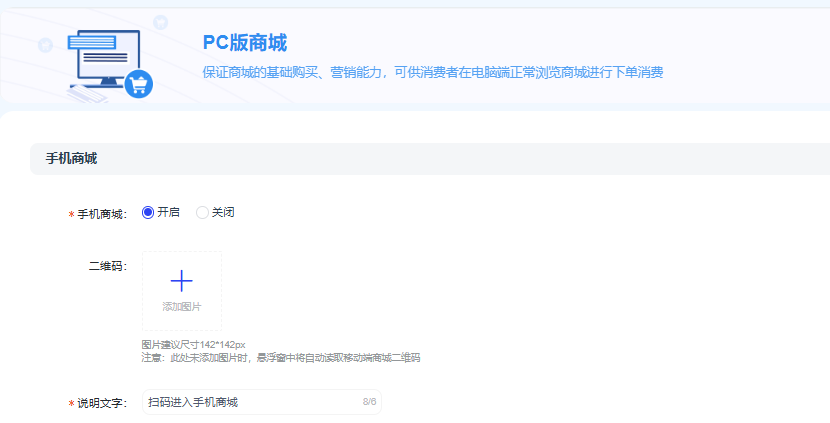Click the 注意 note under image upload

click(280, 357)
